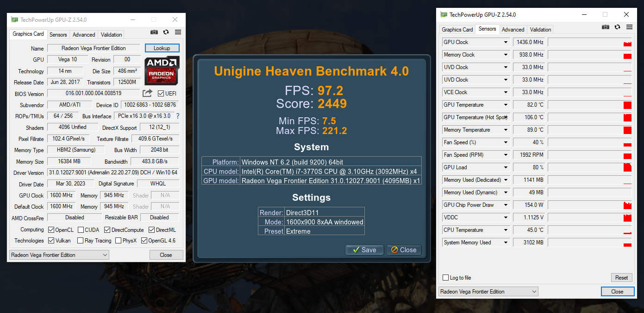Click the refresh icon in Sensors window
Viewport: 644px width, 313px height.
pyautogui.click(x=618, y=27)
